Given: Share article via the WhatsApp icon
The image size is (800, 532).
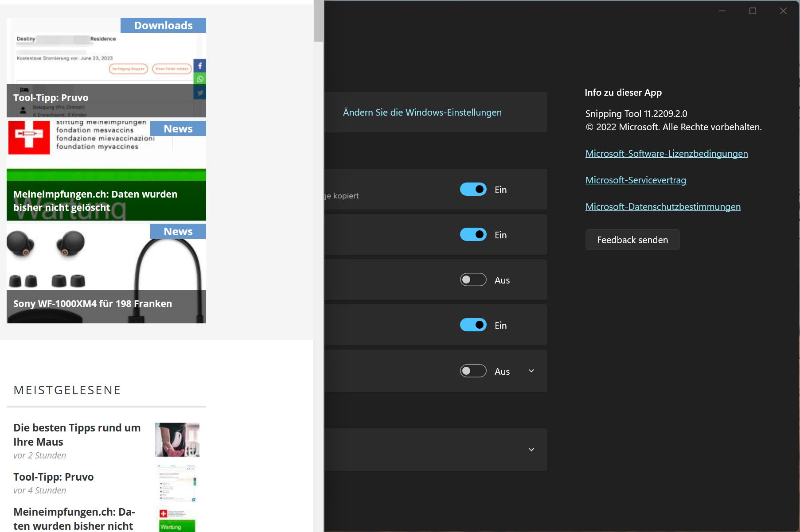Looking at the screenshot, I should [200, 79].
